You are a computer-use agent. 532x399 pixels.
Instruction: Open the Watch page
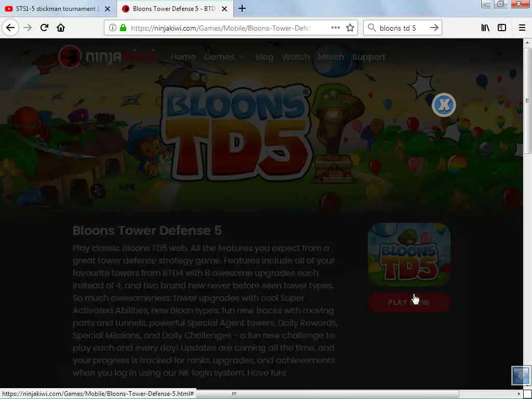tap(296, 57)
